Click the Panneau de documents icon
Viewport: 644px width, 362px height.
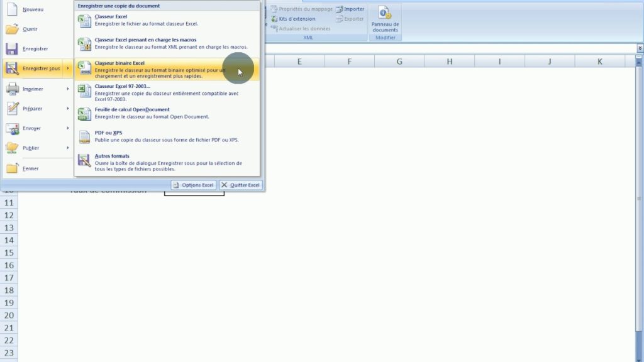click(x=385, y=13)
